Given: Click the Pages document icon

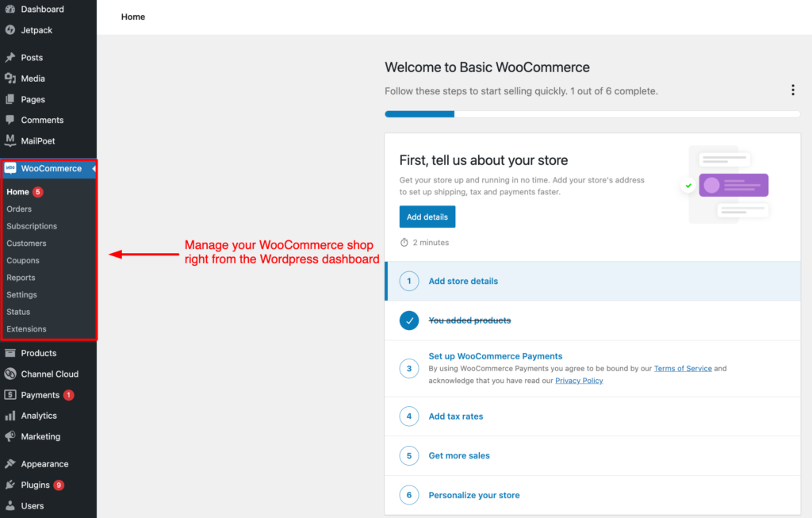Looking at the screenshot, I should [10, 99].
